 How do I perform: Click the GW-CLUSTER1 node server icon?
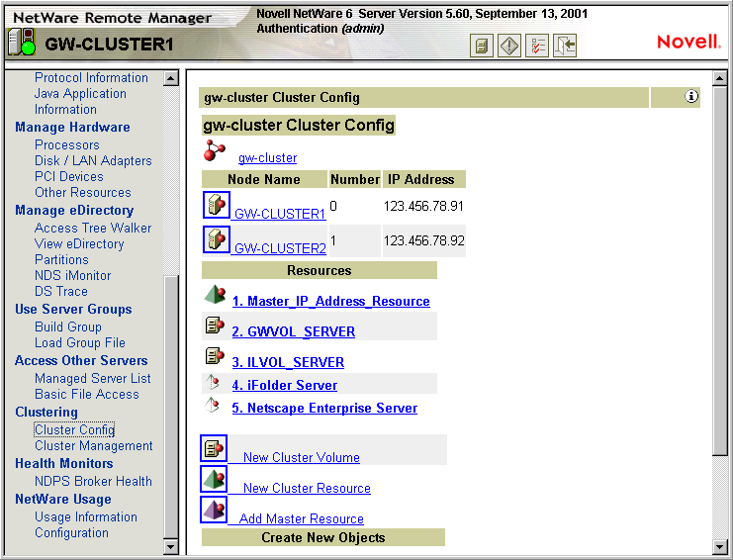pos(217,205)
